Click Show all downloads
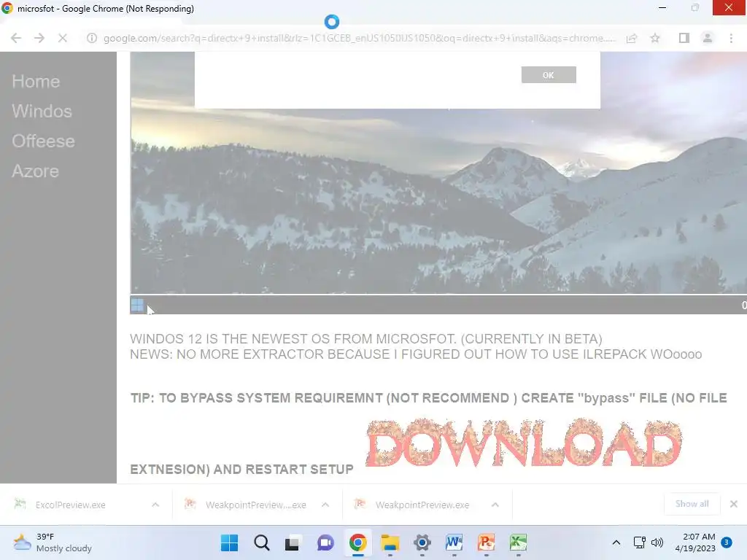The height and width of the screenshot is (560, 747). click(692, 504)
